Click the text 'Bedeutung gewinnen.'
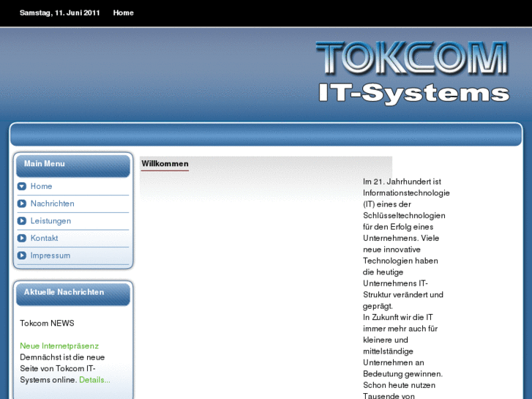Viewport: 532px width, 399px height. (402, 374)
